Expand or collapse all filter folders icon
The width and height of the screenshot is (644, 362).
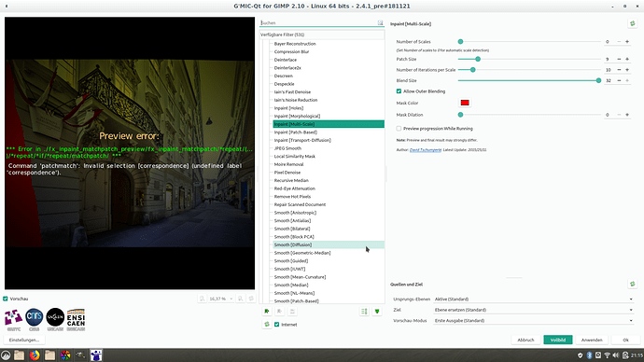(377, 312)
